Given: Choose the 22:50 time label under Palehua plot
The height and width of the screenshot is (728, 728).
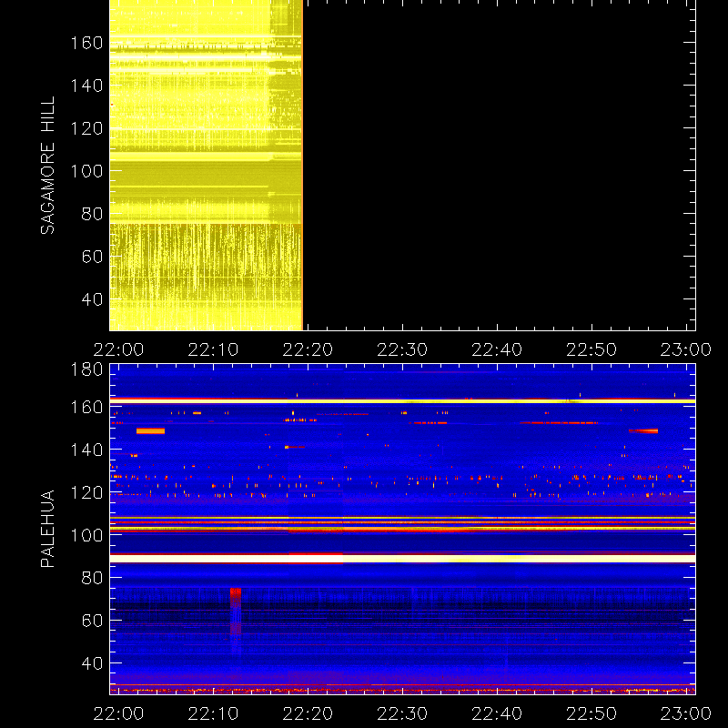Looking at the screenshot, I should coord(591,713).
